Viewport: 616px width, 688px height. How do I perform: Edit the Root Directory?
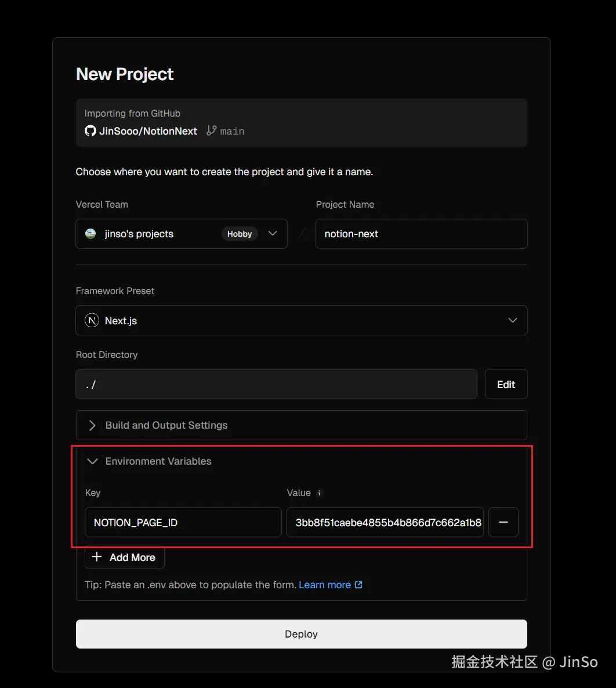coord(506,385)
